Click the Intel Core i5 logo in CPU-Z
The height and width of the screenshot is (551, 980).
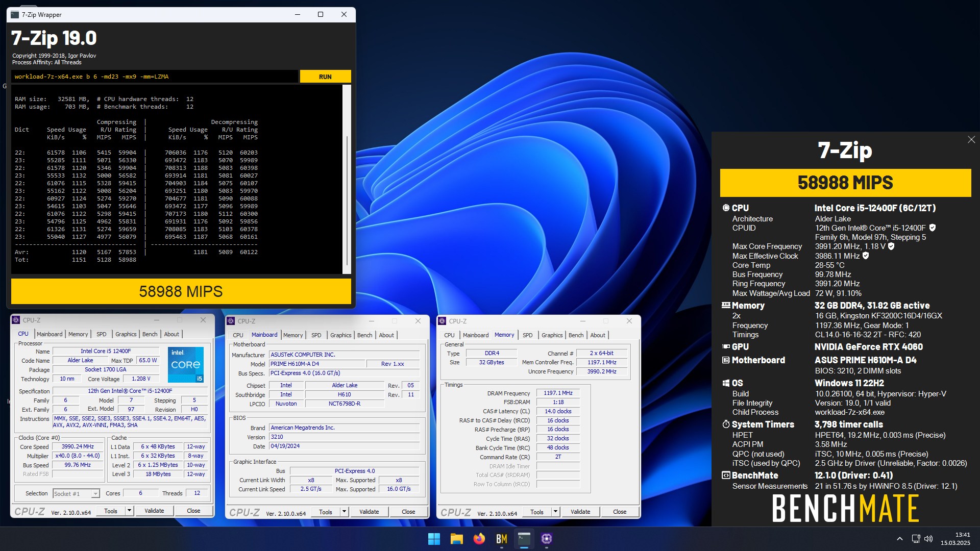[186, 364]
